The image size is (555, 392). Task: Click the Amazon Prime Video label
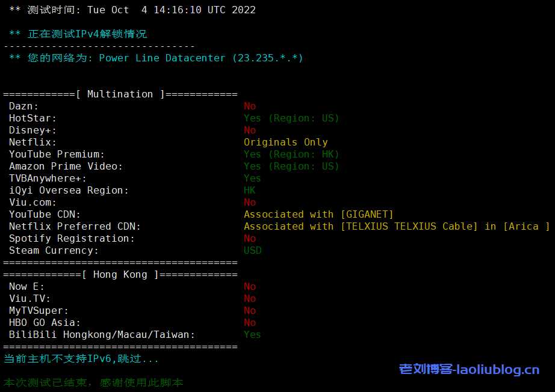tap(66, 166)
